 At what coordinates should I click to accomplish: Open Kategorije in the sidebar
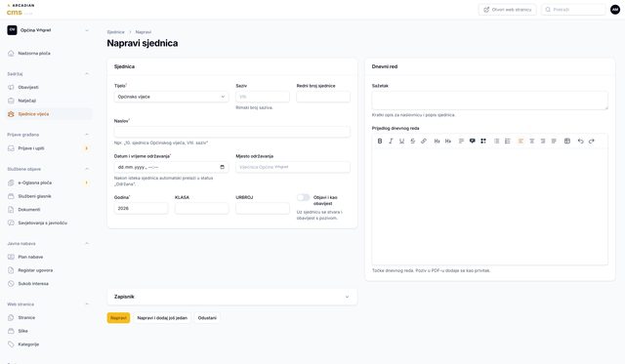coord(49,344)
